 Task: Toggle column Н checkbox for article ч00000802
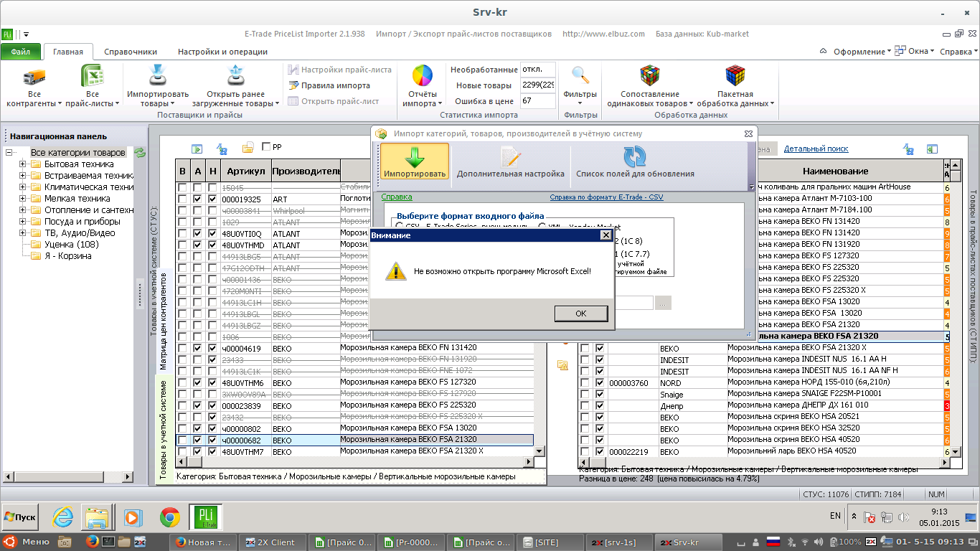click(212, 428)
